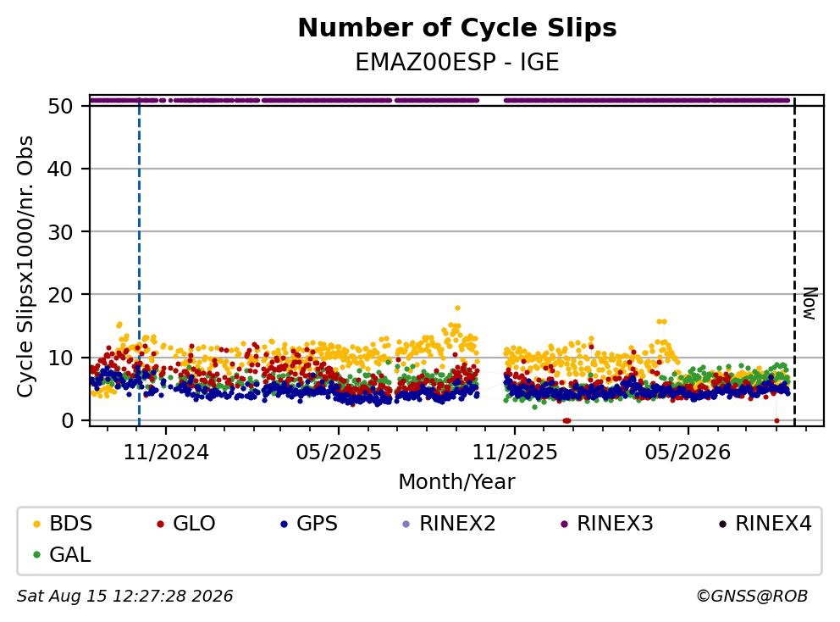The width and height of the screenshot is (840, 622).
Task: Click the 05/2026 x-axis tick label
Action: click(688, 453)
